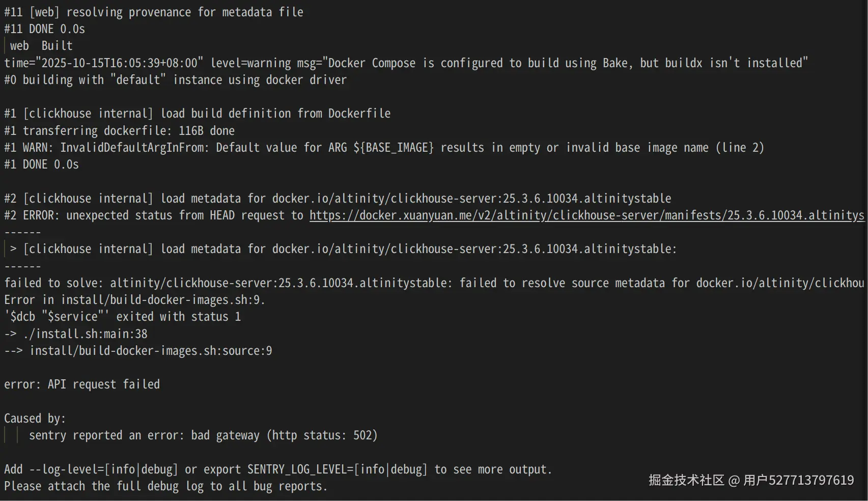Viewport: 868px width, 501px height.
Task: Click the 掘金技术社区 watermark username
Action: click(x=798, y=480)
